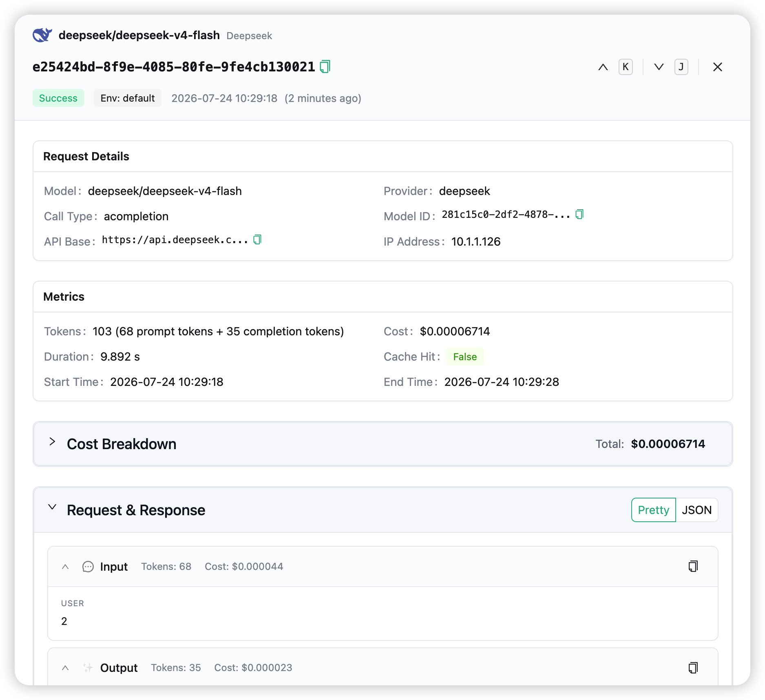
Task: Click the model title deepseek/deepseek-v4-flash
Action: pos(139,35)
